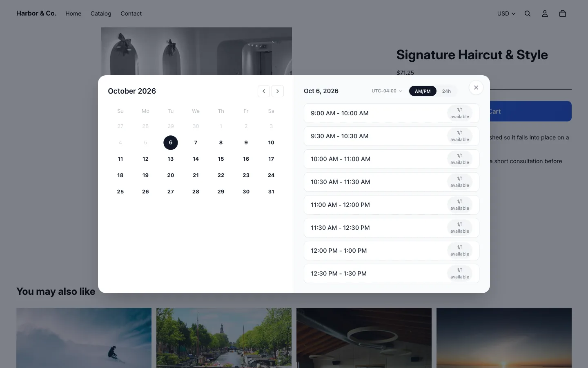The height and width of the screenshot is (368, 588).
Task: Open the Contact menu link
Action: pyautogui.click(x=131, y=13)
